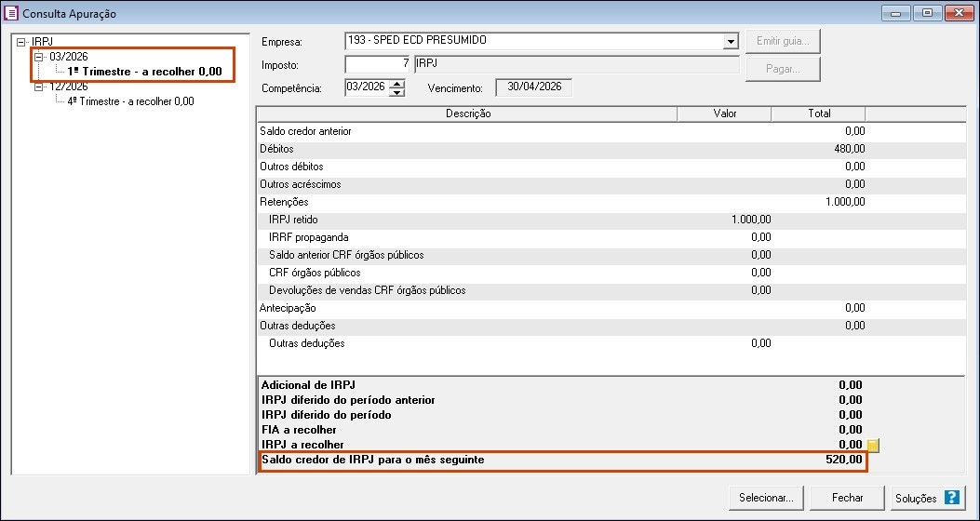Viewport: 980px width, 521px height.
Task: Select the 12/2026 tree entry
Action: point(69,87)
